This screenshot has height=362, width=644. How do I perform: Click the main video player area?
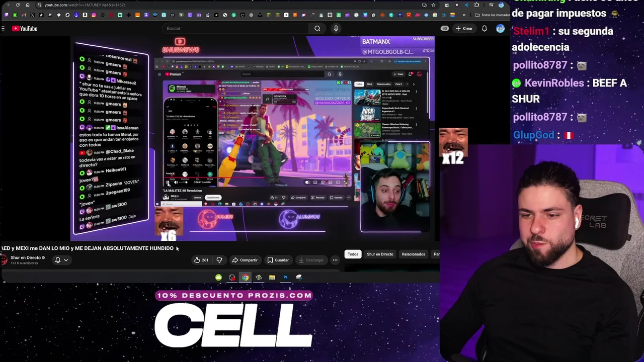tap(252, 138)
